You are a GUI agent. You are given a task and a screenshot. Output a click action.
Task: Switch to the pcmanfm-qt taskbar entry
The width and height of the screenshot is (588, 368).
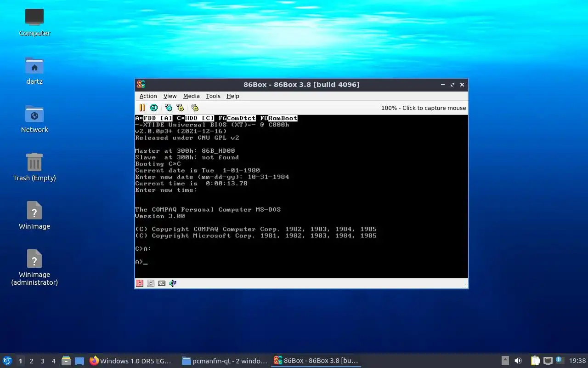pyautogui.click(x=224, y=361)
